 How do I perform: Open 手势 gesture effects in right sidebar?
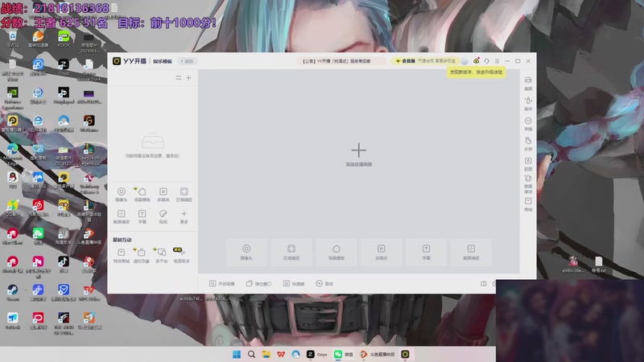pyautogui.click(x=528, y=144)
